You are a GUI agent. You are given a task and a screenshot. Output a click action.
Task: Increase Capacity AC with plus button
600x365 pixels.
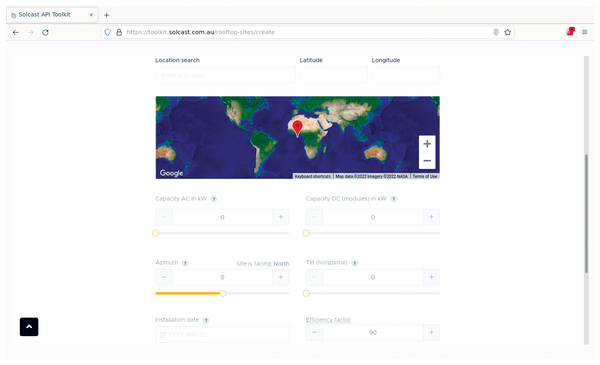pos(281,217)
